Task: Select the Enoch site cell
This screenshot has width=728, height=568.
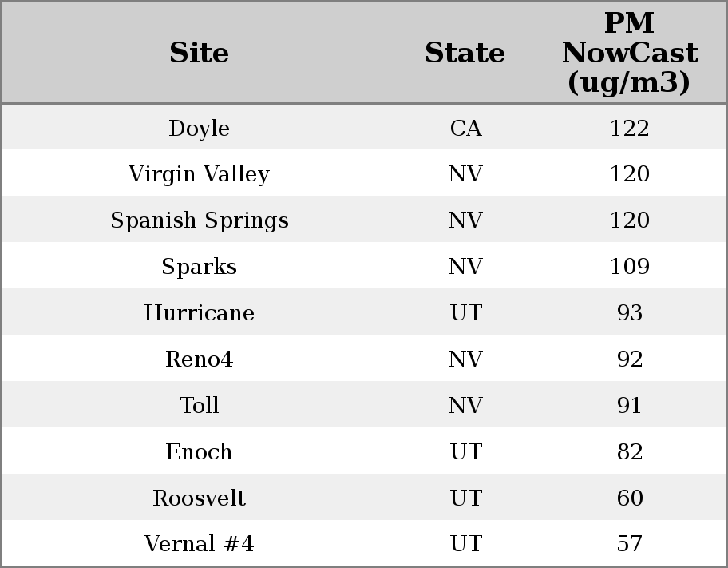Action: 199,452
